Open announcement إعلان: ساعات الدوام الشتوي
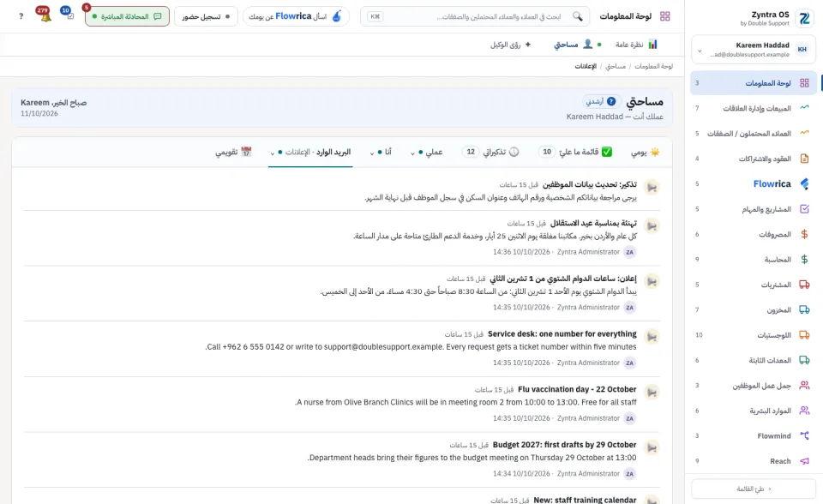The image size is (823, 504). pyautogui.click(x=562, y=279)
